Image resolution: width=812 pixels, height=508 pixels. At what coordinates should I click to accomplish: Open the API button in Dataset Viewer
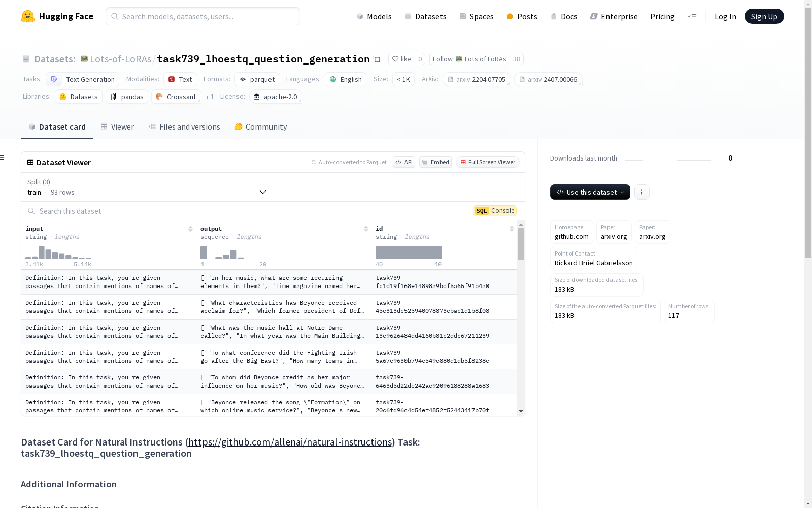tap(404, 162)
